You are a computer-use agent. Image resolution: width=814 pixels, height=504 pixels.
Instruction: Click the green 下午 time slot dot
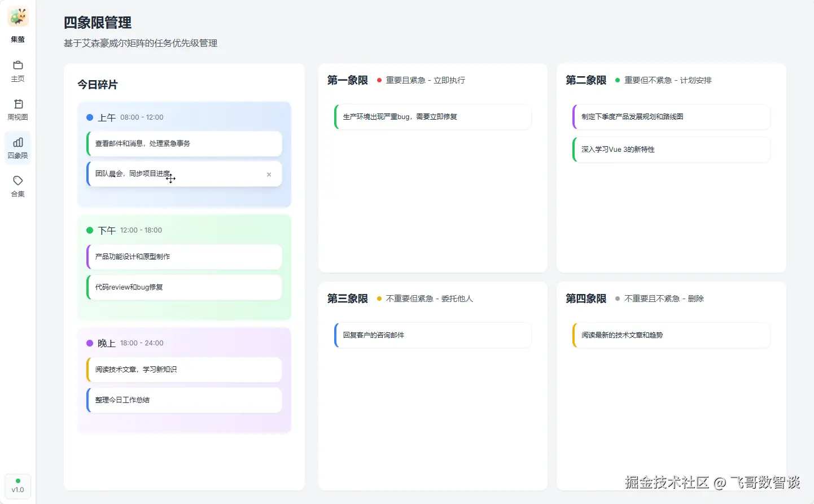click(90, 230)
